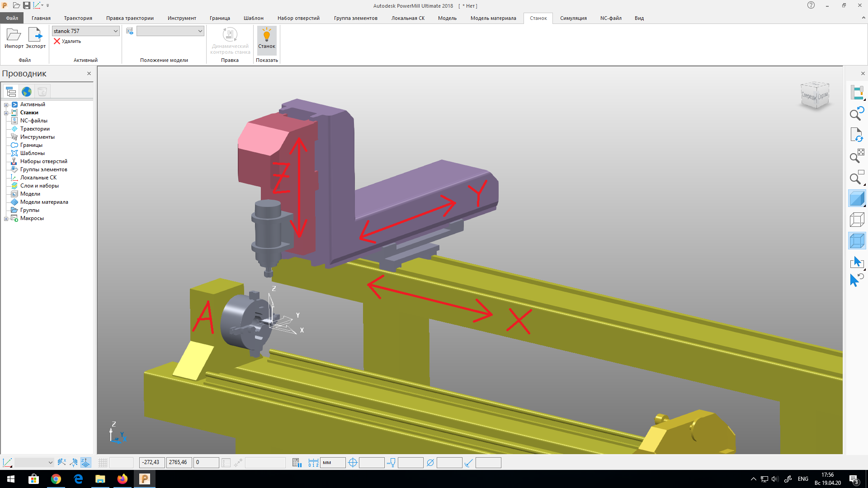Open Firefox from the Windows taskbar
Screen dimensions: 868x488
coord(123,479)
